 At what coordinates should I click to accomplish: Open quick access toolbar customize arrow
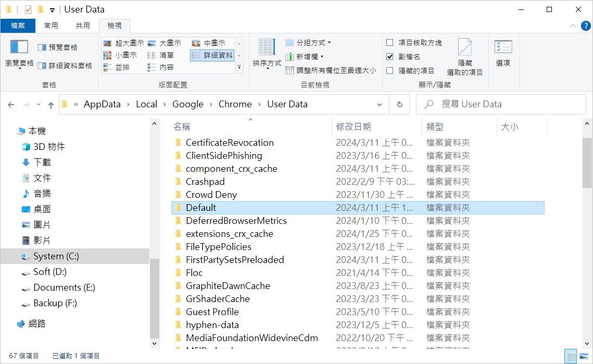point(52,10)
